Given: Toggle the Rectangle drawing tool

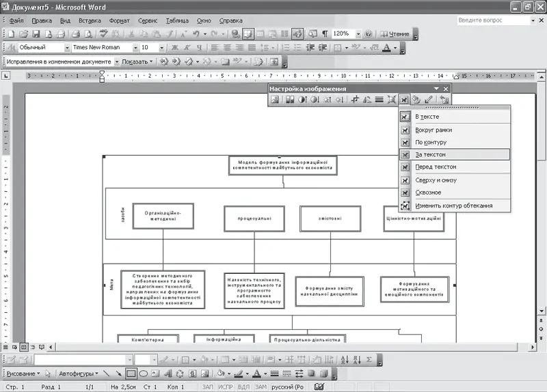Looking at the screenshot, I should (131, 374).
